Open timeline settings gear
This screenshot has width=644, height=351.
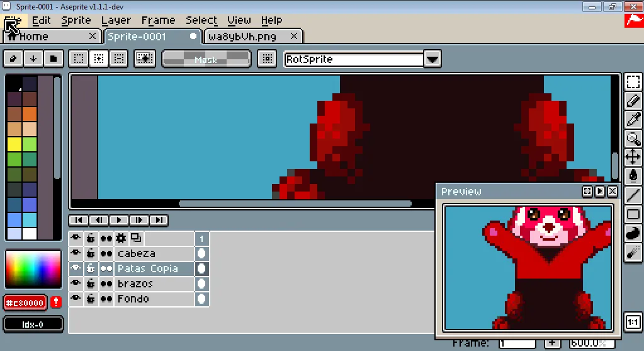point(121,238)
